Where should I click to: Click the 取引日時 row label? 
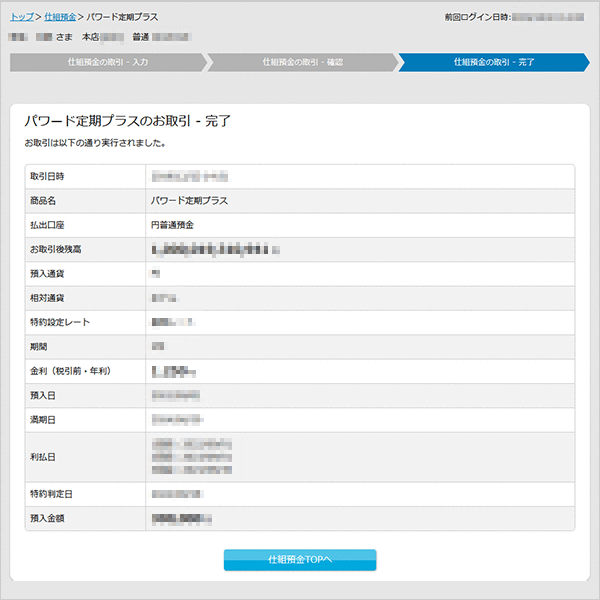(x=48, y=176)
